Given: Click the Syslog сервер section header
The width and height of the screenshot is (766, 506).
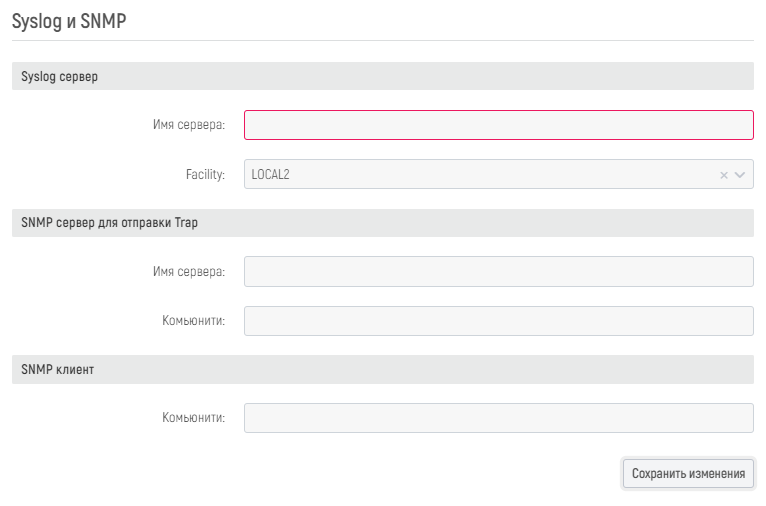Looking at the screenshot, I should pos(60,77).
